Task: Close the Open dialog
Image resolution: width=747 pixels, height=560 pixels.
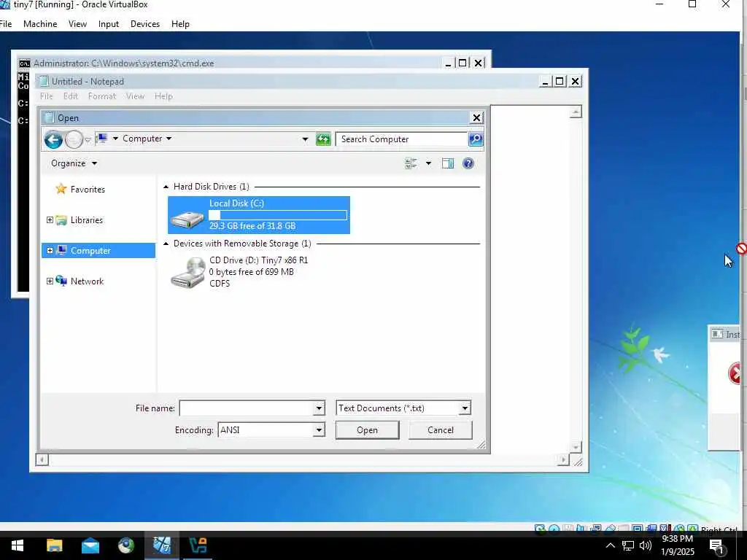Action: click(476, 117)
